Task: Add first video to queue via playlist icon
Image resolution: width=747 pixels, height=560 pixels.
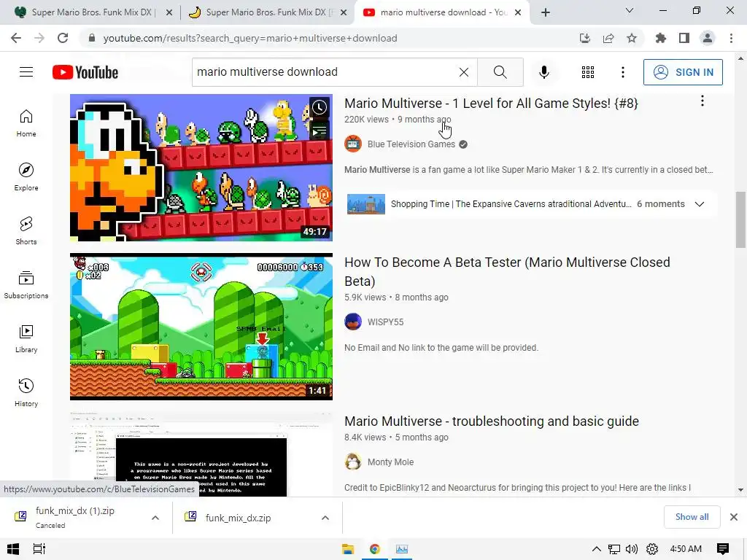Action: point(320,130)
